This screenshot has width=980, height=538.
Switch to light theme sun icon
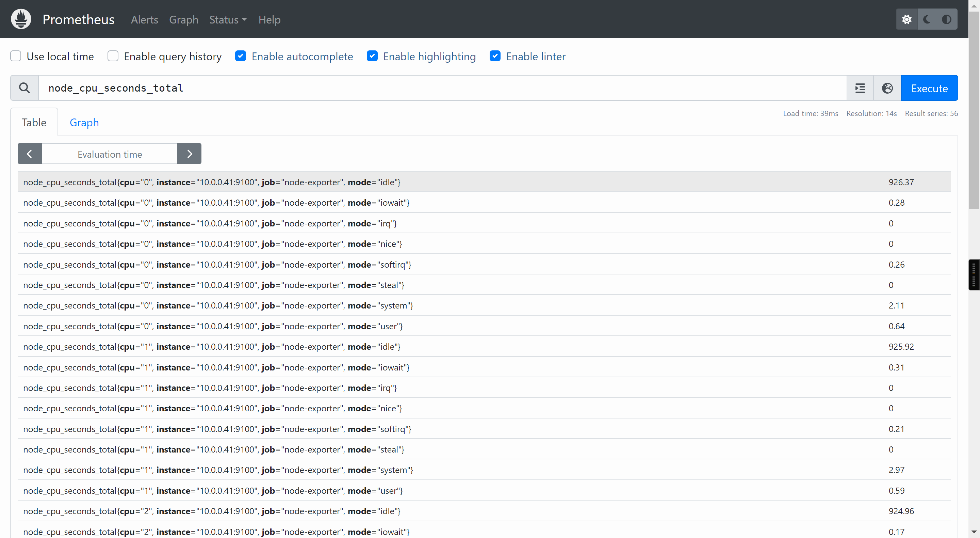[906, 19]
